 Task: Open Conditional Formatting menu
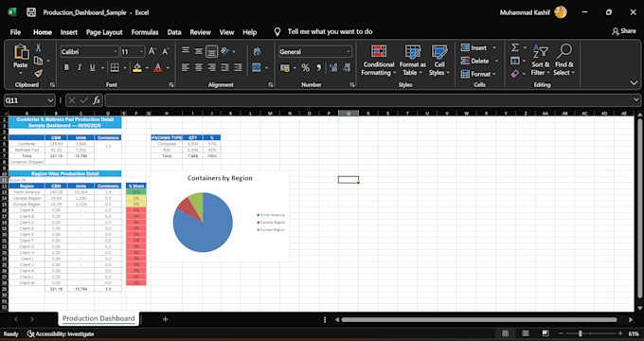379,61
